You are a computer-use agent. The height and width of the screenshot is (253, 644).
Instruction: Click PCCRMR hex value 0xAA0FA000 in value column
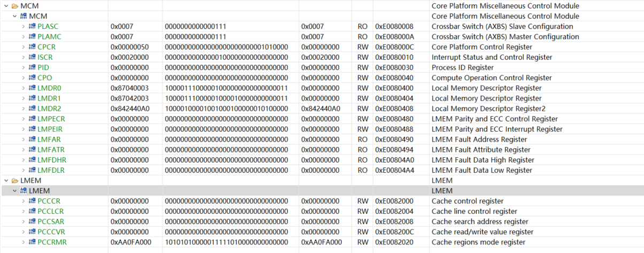(131, 242)
